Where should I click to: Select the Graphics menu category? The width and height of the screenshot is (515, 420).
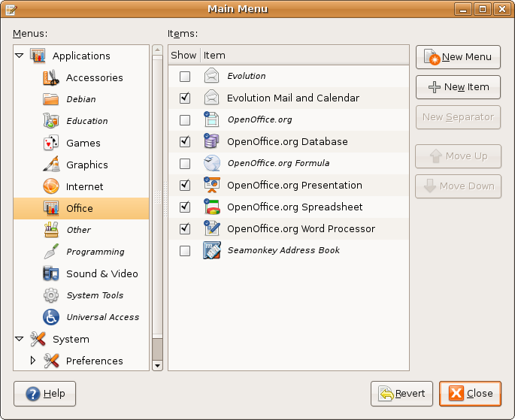86,165
